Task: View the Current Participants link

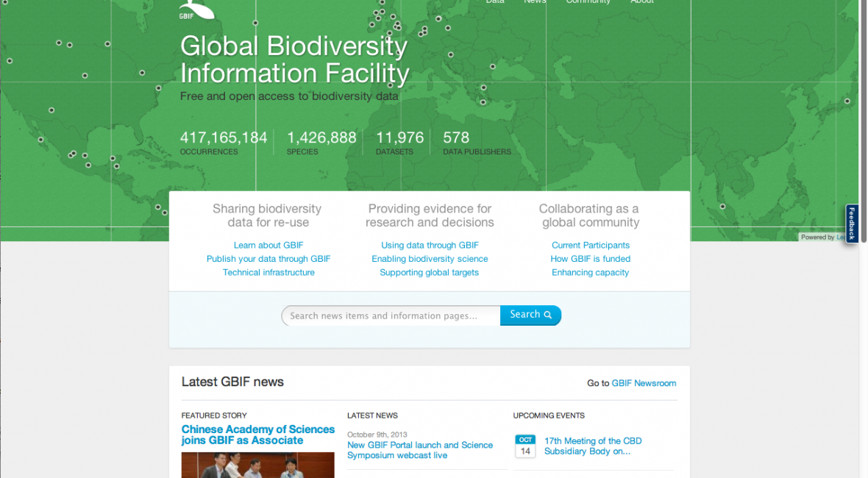Action: click(x=591, y=245)
